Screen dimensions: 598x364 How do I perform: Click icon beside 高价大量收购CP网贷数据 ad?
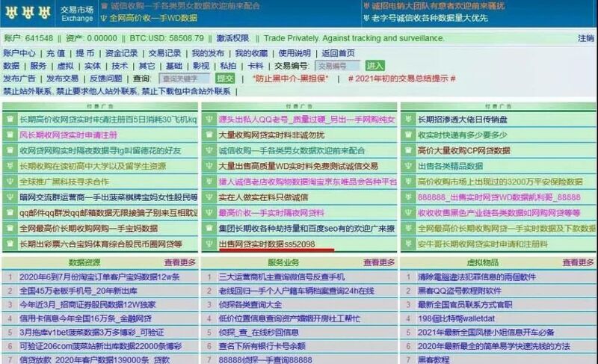(408, 150)
